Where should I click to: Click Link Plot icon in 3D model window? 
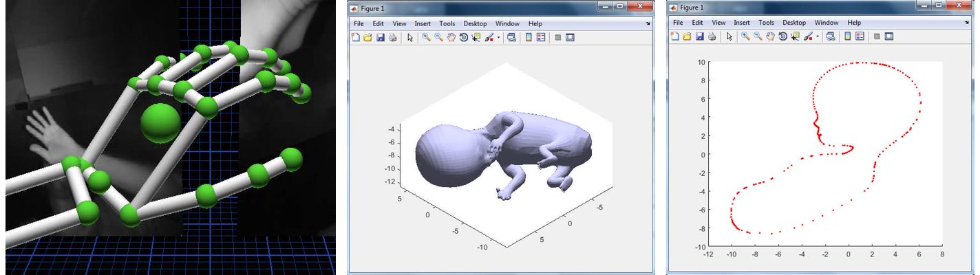(x=511, y=37)
